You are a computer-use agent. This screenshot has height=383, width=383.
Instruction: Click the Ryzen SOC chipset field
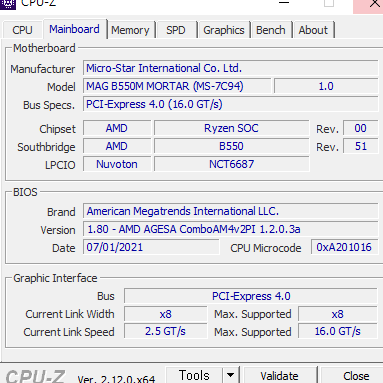[231, 128]
